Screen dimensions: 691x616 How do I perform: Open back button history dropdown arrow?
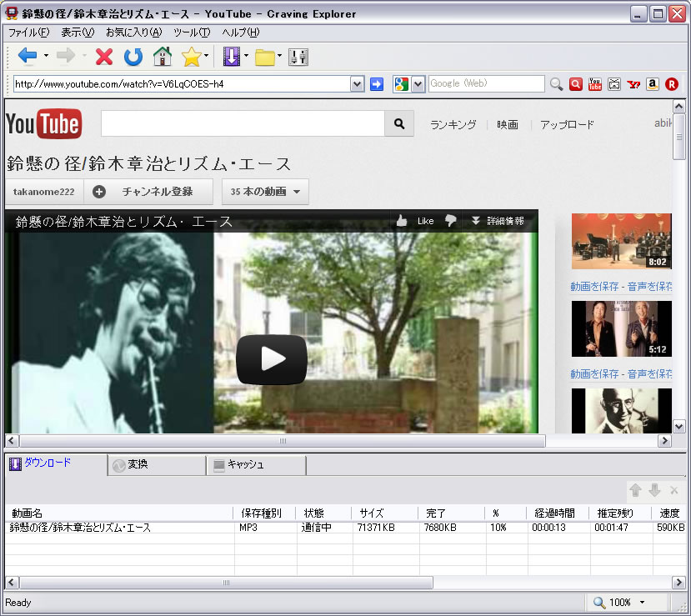click(46, 56)
